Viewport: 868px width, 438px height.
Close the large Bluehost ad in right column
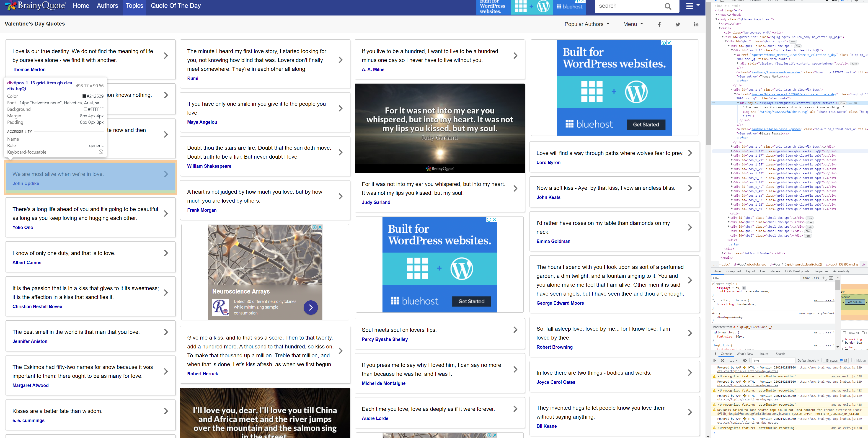[x=669, y=43]
